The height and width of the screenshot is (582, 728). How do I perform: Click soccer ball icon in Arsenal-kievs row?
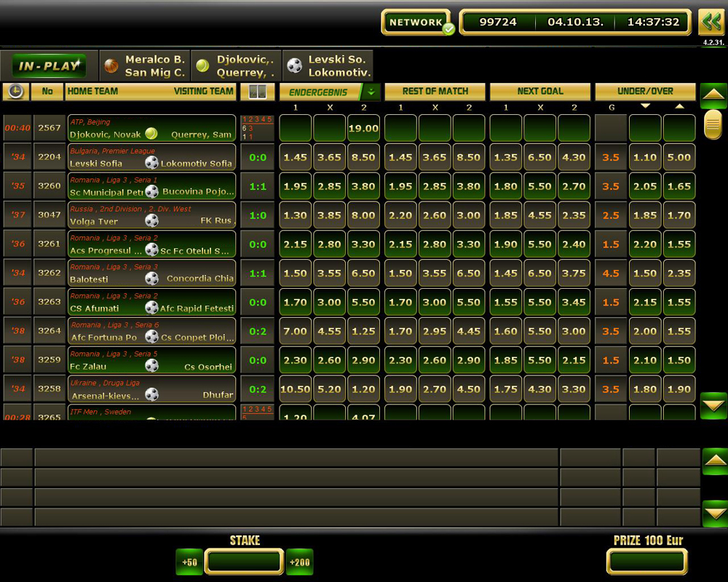[x=151, y=394]
